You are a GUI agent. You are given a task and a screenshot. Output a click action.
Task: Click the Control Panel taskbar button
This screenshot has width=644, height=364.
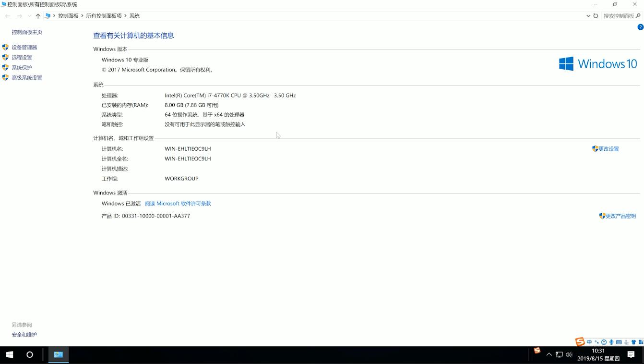coord(59,355)
